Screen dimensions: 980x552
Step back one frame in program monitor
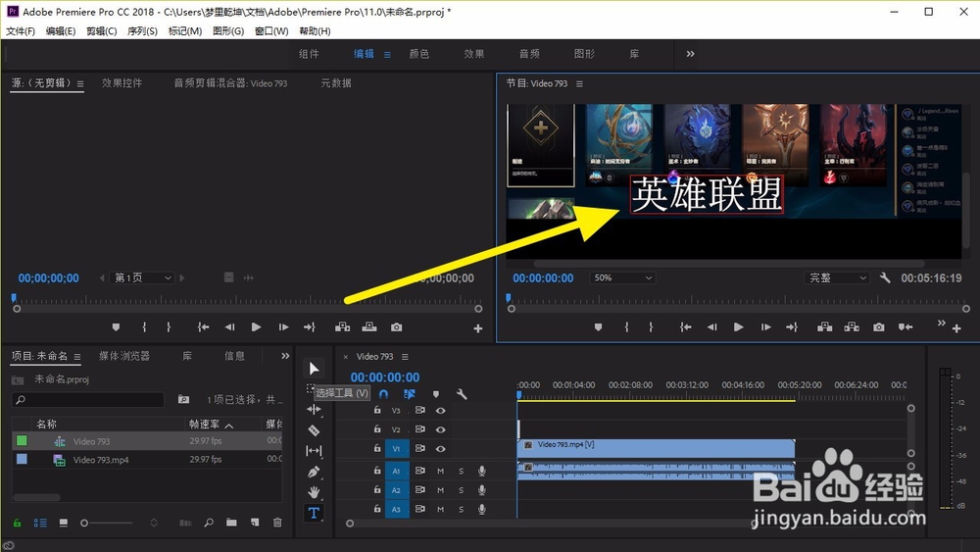[711, 326]
